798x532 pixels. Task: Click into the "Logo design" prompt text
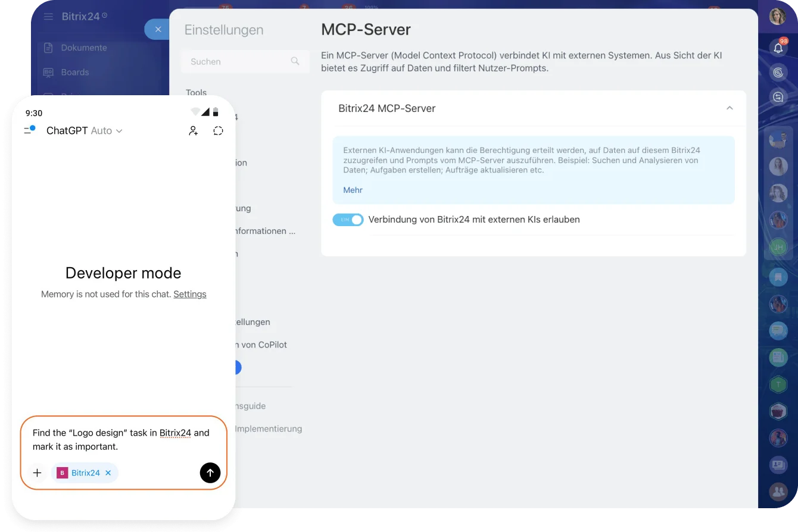click(121, 440)
